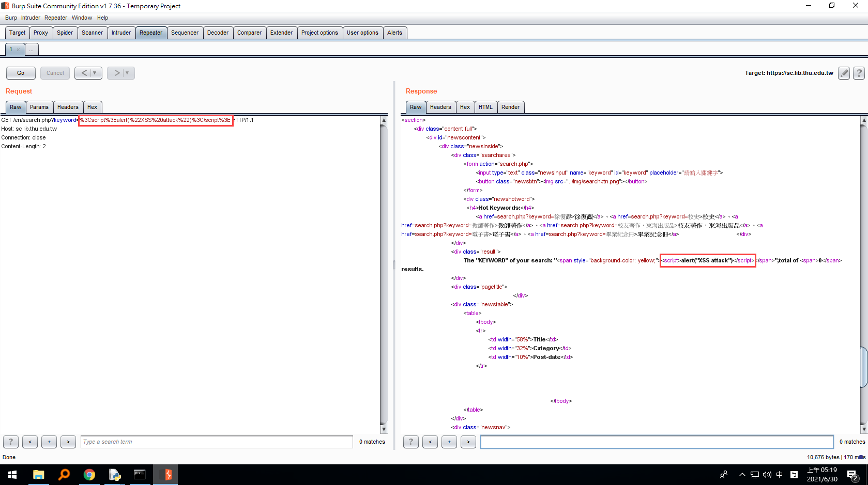
Task: Click the pencil icon to edit target
Action: 844,73
